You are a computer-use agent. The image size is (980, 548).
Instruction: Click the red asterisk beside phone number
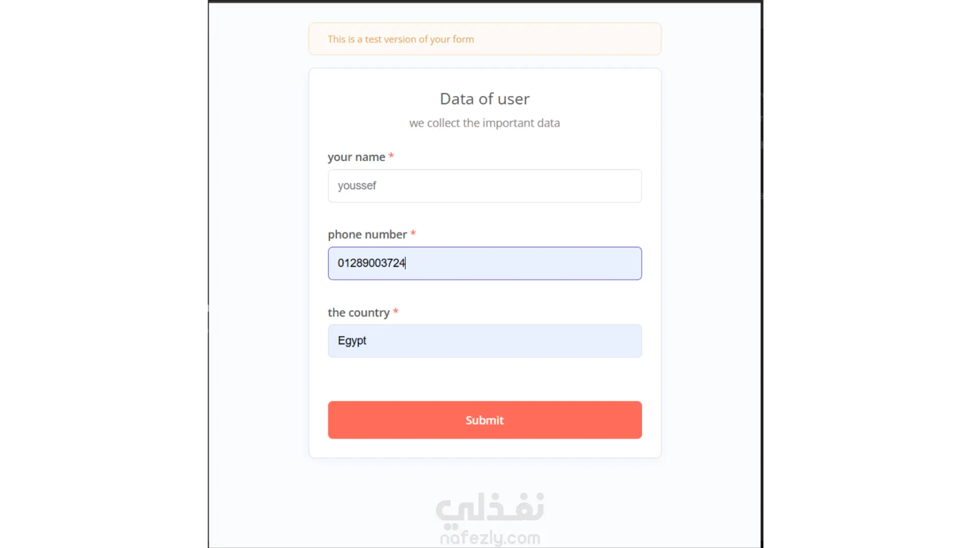[x=413, y=233]
